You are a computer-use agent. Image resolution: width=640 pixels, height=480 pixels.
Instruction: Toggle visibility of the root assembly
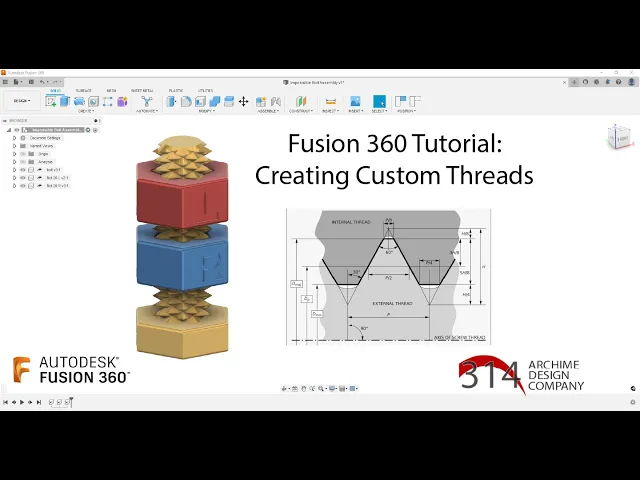[x=17, y=130]
